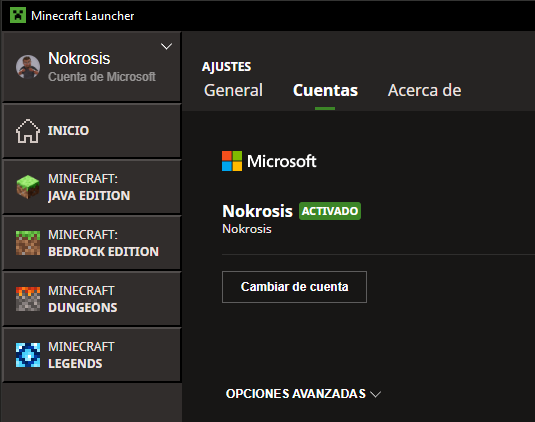
Task: Click the ACTIVADO badge
Action: [330, 211]
